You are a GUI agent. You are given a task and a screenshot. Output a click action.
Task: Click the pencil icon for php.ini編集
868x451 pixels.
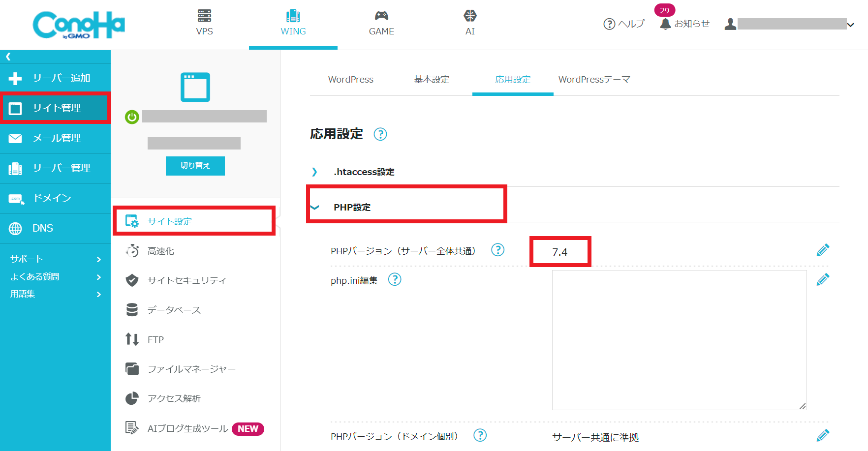(x=823, y=280)
